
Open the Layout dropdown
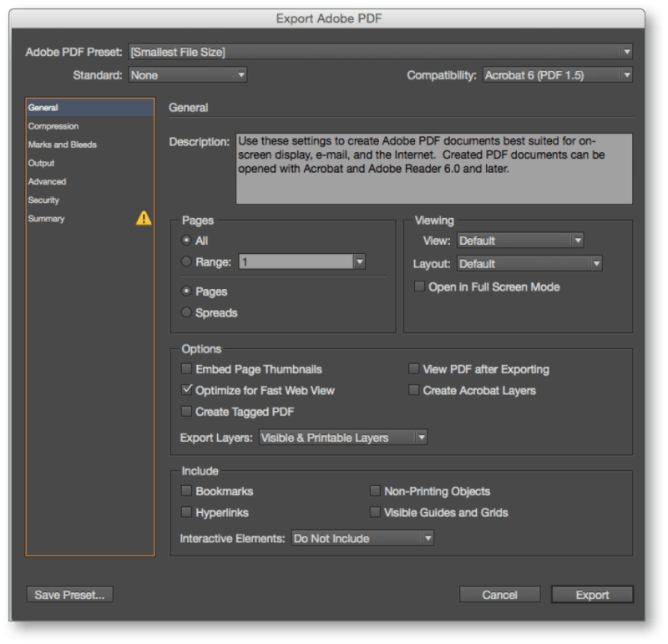coord(531,263)
